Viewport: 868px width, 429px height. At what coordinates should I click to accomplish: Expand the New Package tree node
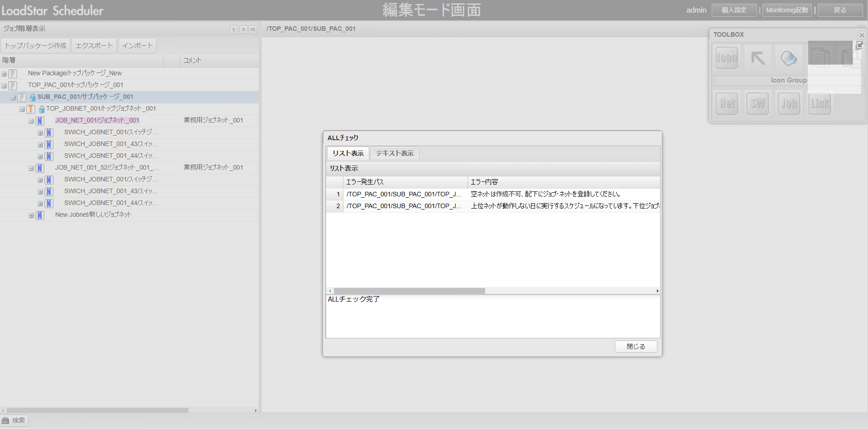4,73
